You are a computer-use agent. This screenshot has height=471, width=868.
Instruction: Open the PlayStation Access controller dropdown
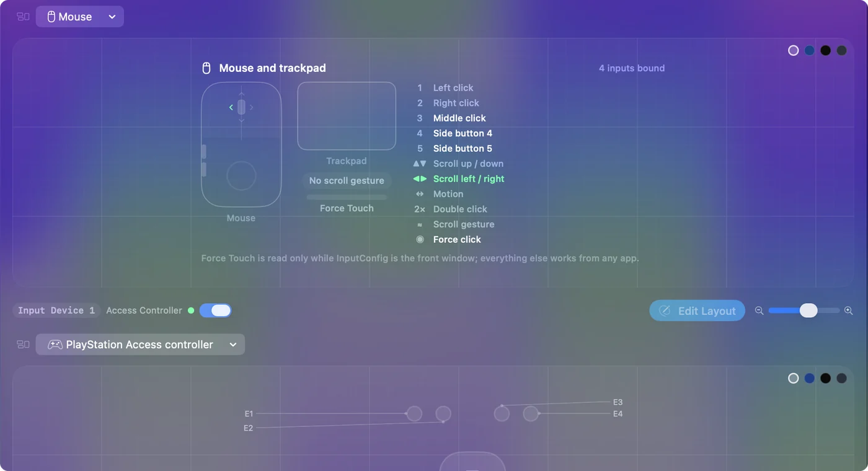[140, 345]
